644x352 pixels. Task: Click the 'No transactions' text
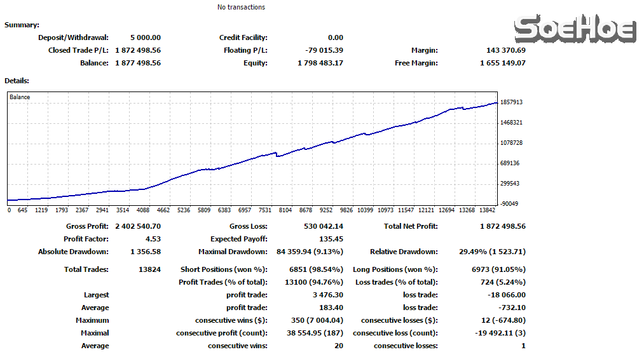coord(241,7)
